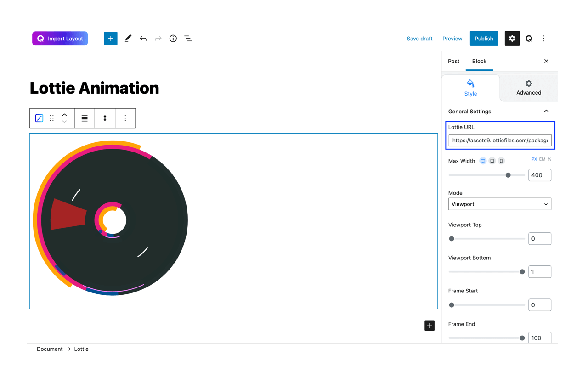Adjust the Viewport Bottom slider
This screenshot has height=371, width=588.
(487, 272)
